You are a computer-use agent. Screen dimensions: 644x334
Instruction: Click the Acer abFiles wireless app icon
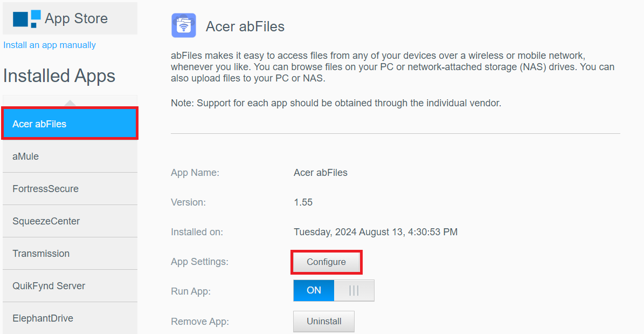point(184,25)
